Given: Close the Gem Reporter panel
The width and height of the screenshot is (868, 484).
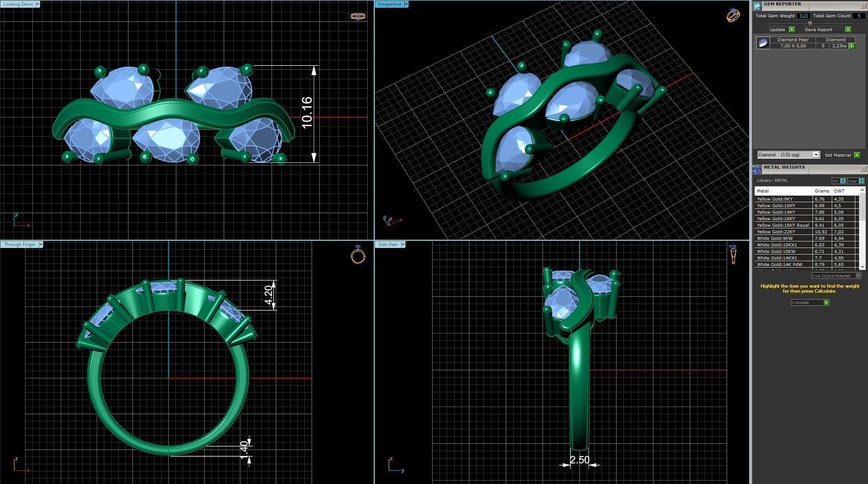Looking at the screenshot, I should pyautogui.click(x=863, y=5).
